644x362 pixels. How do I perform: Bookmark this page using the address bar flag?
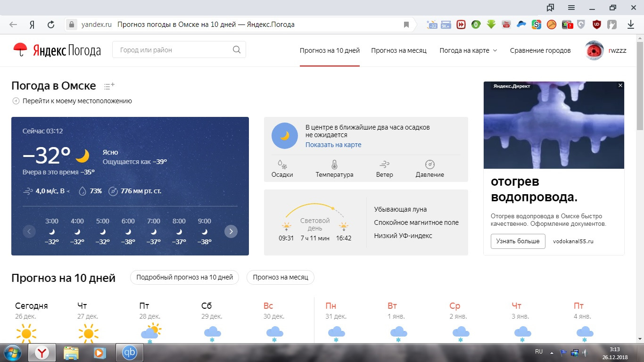point(406,25)
